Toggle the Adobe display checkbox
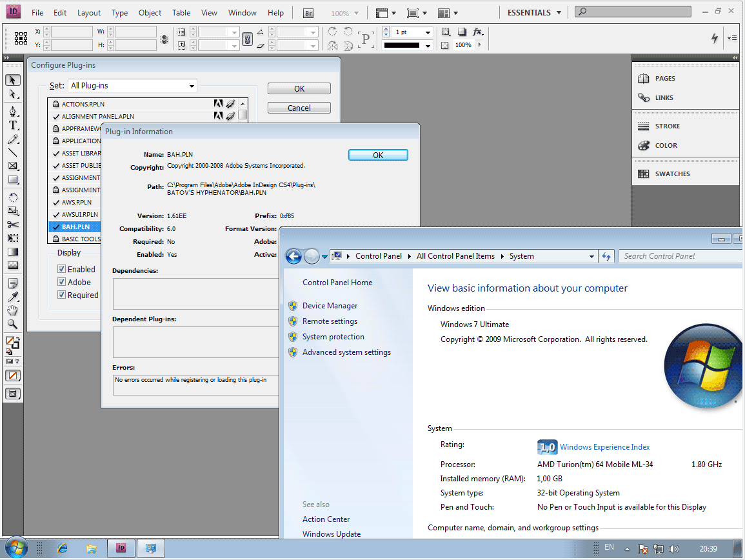 click(62, 282)
